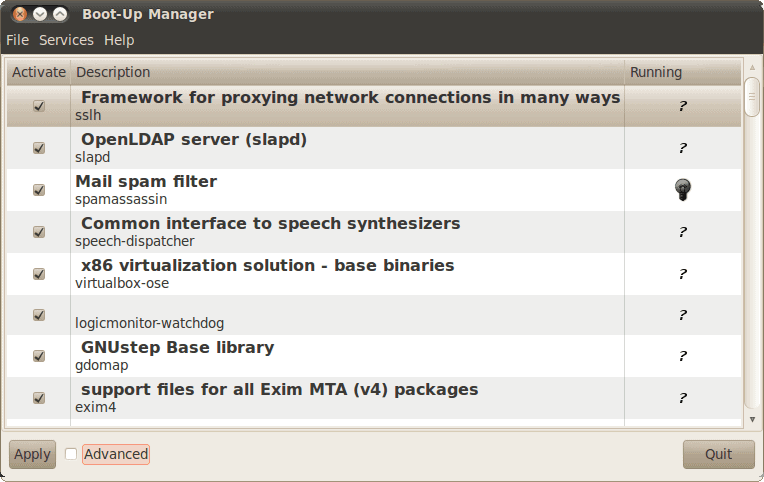764x482 pixels.
Task: Click the virtualbox-ose unknown status icon
Action: 682,274
